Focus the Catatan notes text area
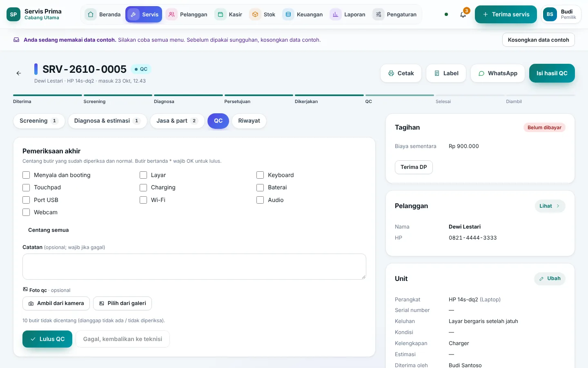 (x=194, y=267)
